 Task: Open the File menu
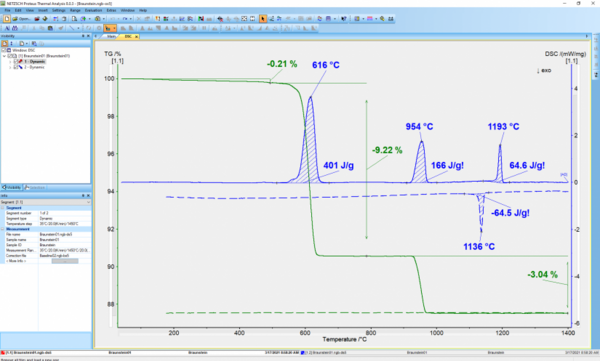click(x=7, y=10)
